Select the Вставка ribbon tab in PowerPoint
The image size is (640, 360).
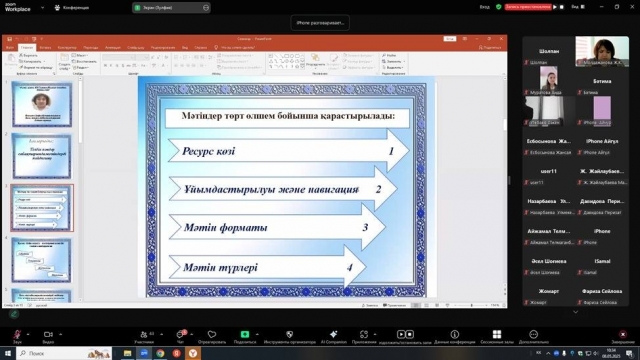coord(45,48)
